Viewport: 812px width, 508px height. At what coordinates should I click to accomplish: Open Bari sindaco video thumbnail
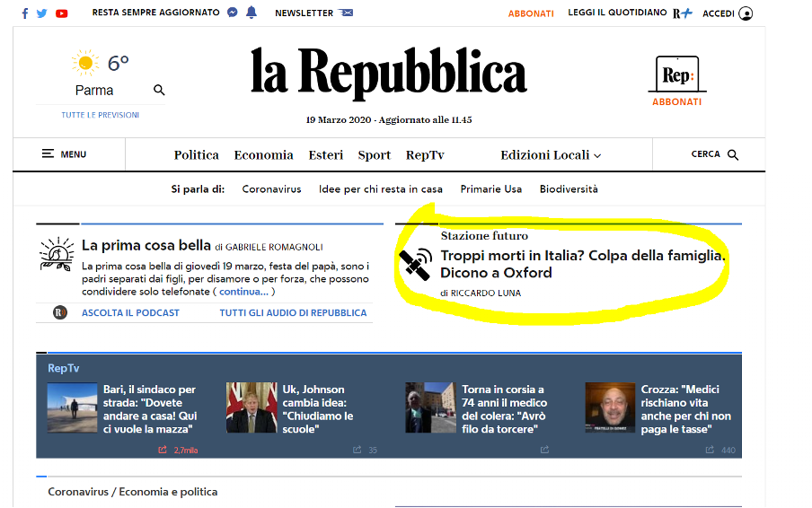click(x=72, y=407)
